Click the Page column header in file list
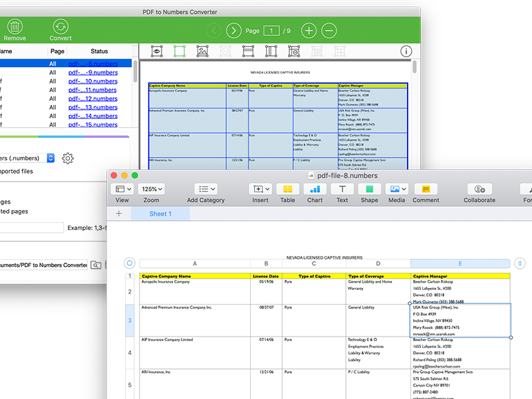 [x=57, y=51]
